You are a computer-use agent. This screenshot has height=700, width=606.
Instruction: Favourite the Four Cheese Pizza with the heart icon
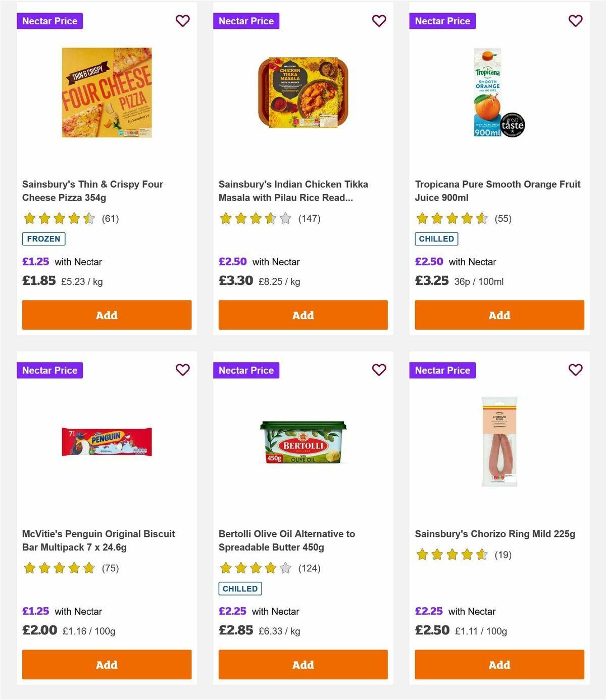(183, 21)
